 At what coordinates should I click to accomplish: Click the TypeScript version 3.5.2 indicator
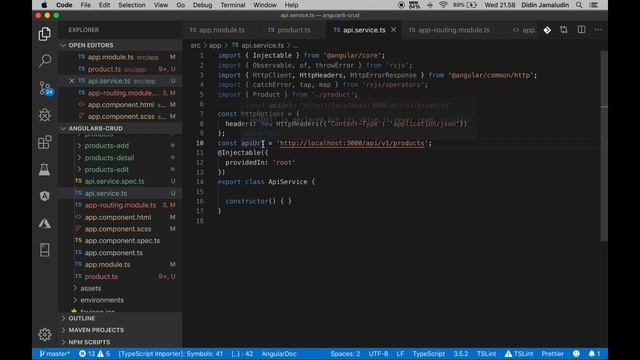pos(461,354)
